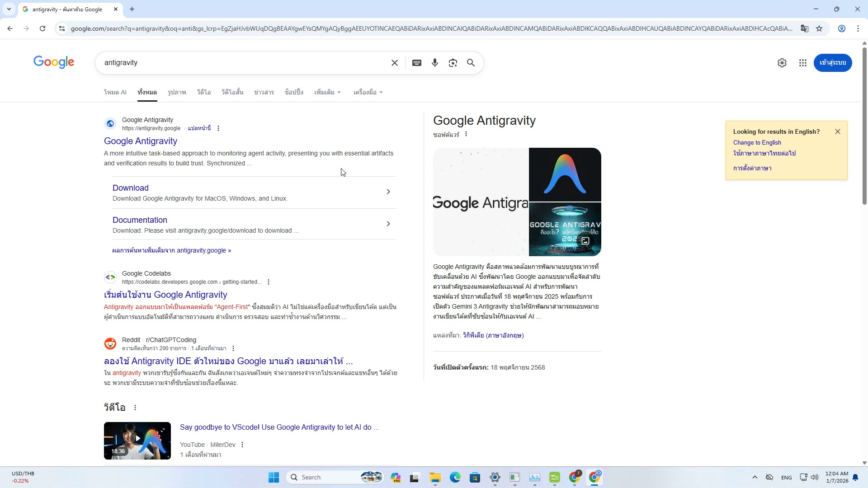
Task: Expand the เครื่องมือ tools dropdown
Action: coord(368,92)
